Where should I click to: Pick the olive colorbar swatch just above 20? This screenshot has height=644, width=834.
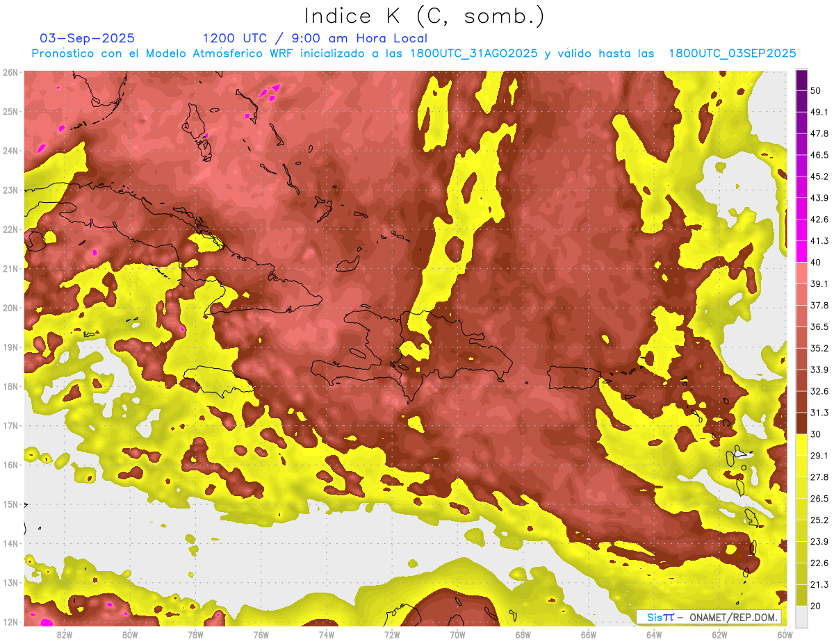pos(801,595)
